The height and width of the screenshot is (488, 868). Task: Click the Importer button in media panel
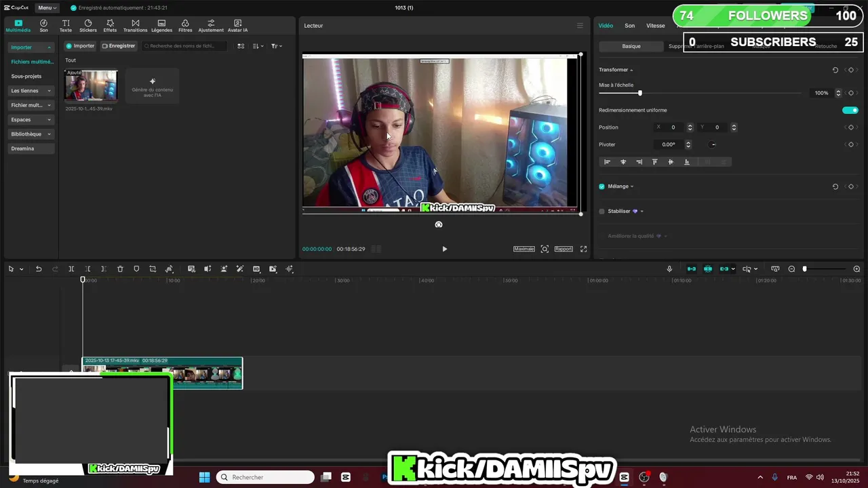tap(80, 46)
